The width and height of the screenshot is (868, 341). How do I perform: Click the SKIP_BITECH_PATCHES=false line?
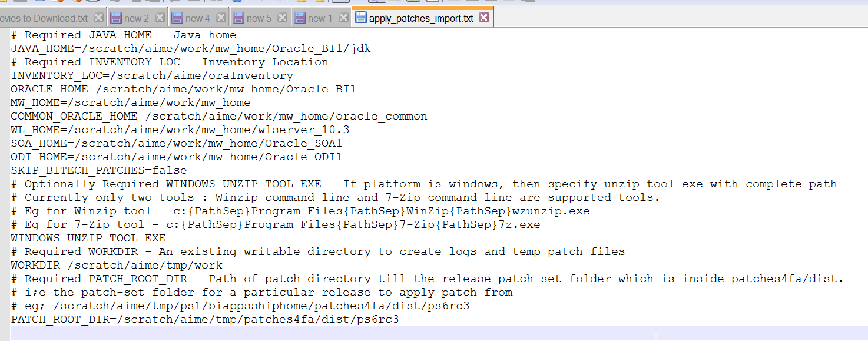(99, 170)
